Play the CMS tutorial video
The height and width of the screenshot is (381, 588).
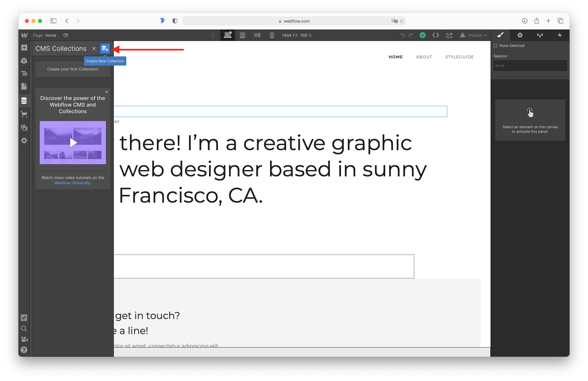point(73,142)
